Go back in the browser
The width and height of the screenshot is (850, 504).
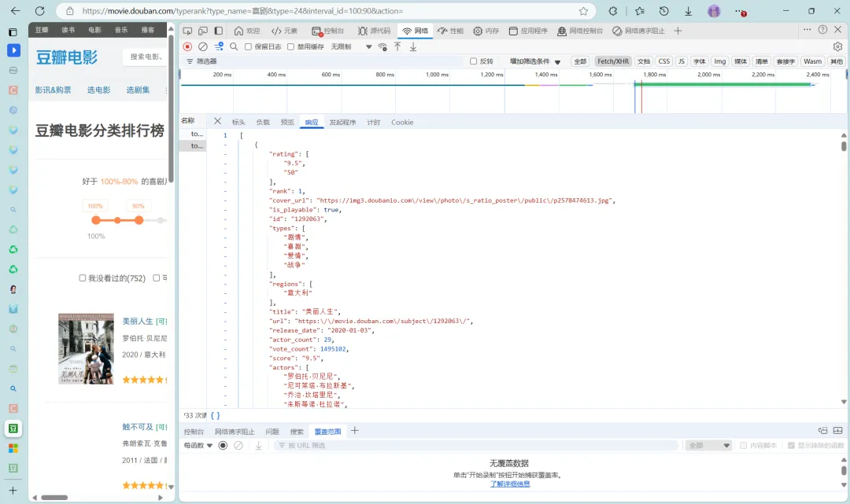pos(15,11)
